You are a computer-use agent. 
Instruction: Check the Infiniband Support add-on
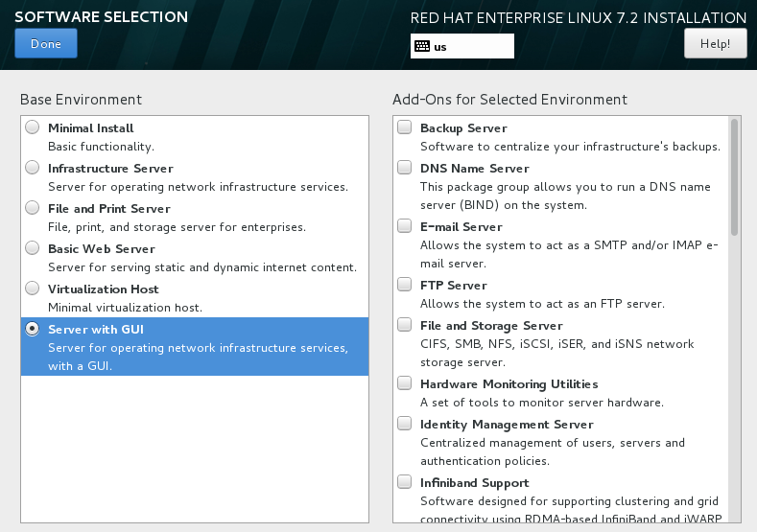tap(405, 482)
